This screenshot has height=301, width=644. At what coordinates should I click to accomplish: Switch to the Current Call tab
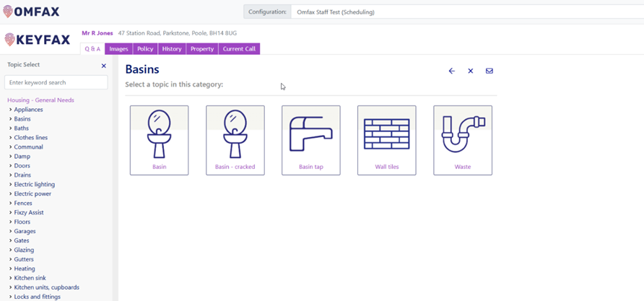click(239, 49)
